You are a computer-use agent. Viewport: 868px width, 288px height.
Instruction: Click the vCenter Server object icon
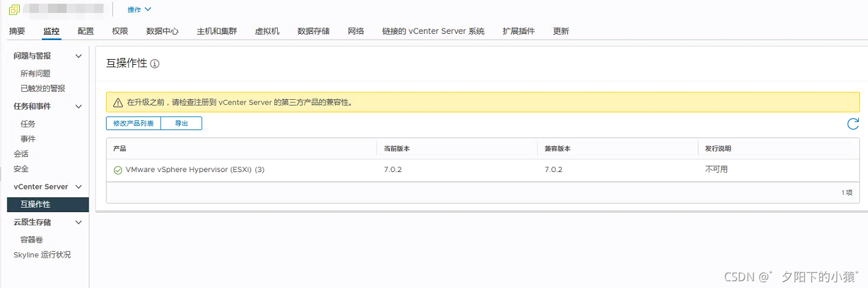[x=15, y=9]
